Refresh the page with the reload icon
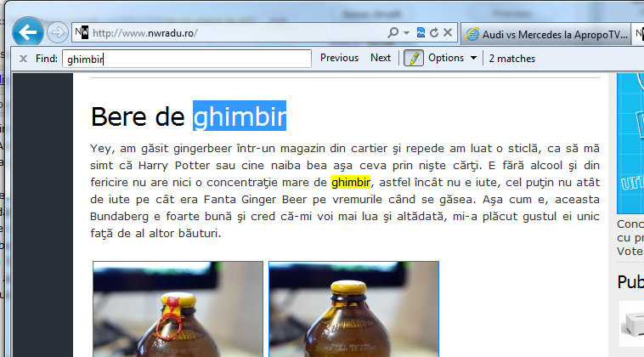Viewport: 644px width, 357px height. (x=434, y=32)
